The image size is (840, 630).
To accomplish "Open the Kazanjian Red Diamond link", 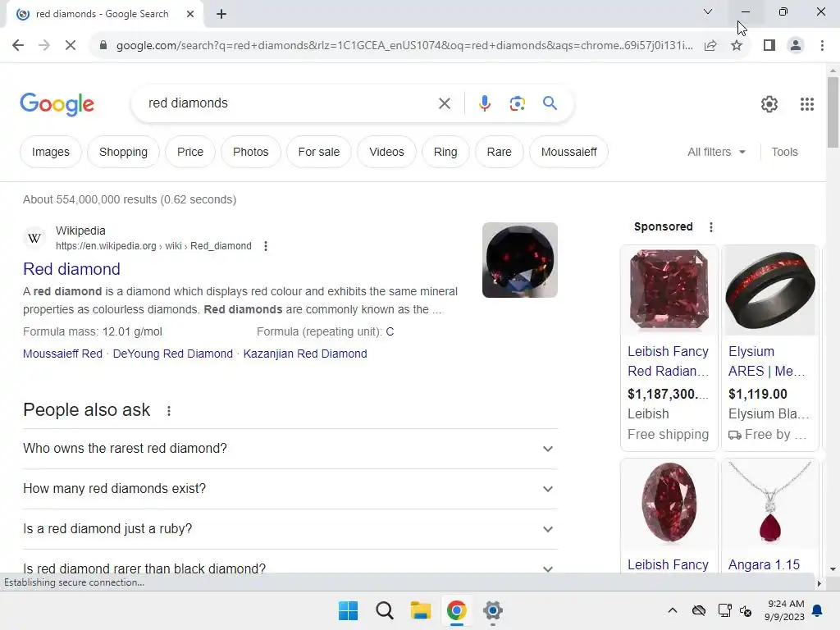I will coord(305,354).
